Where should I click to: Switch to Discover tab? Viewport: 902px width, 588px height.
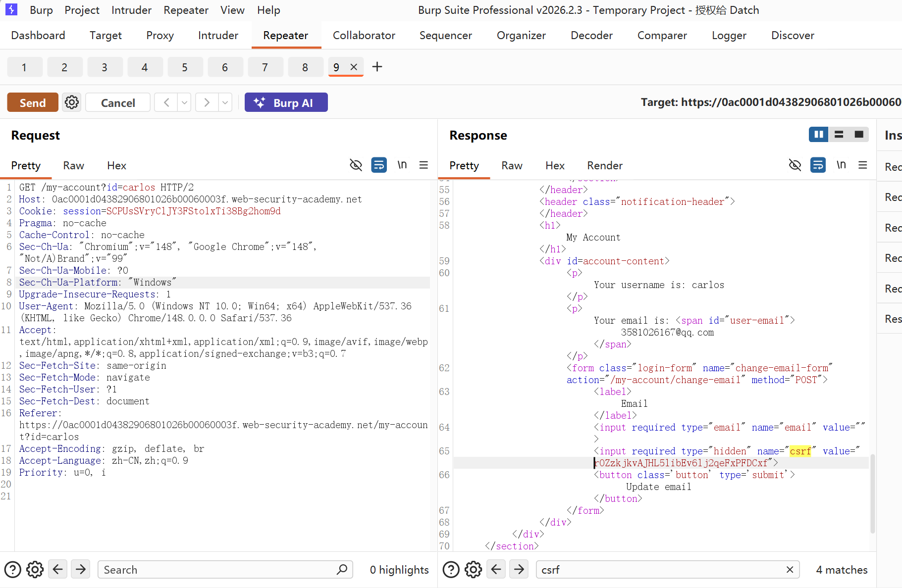[x=793, y=35]
